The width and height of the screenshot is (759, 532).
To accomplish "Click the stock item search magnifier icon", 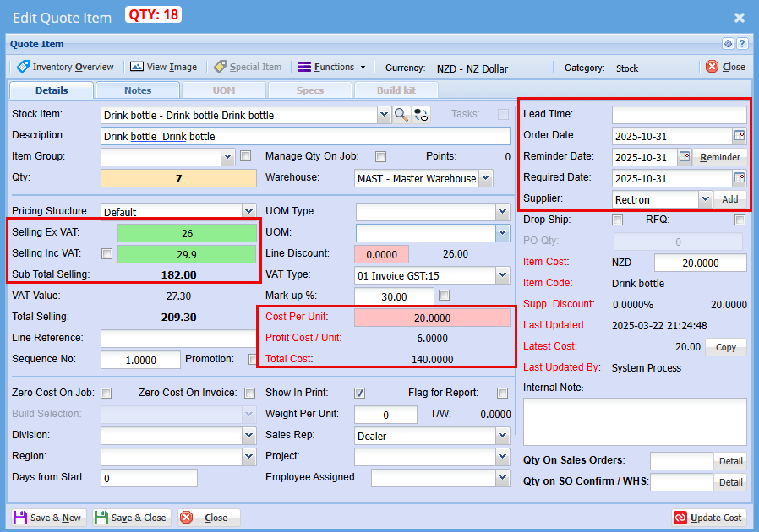I will (401, 115).
